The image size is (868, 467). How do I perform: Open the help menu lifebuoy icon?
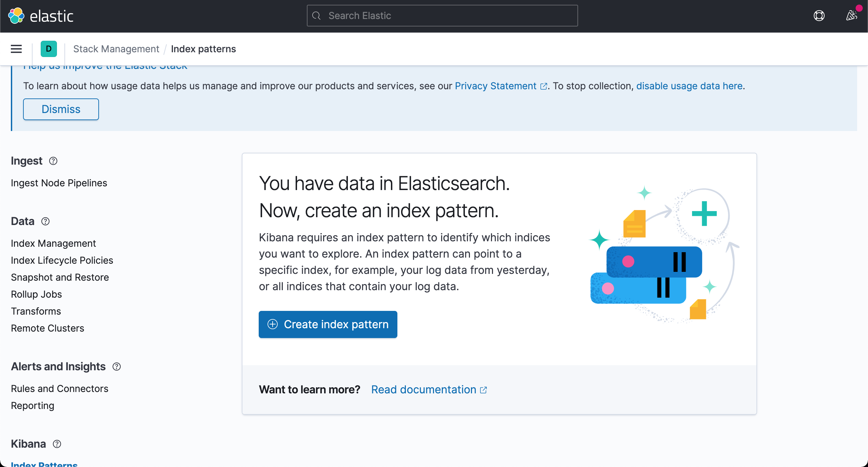(x=819, y=16)
